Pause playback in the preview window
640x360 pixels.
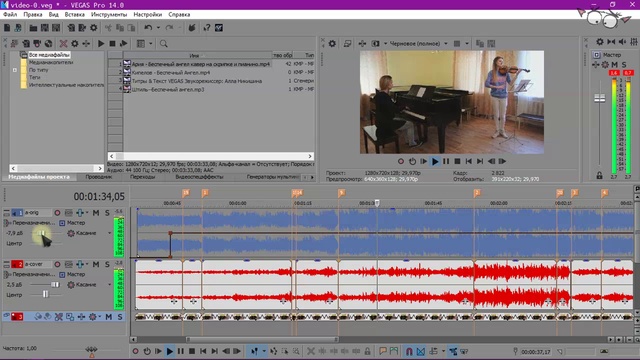point(446,162)
